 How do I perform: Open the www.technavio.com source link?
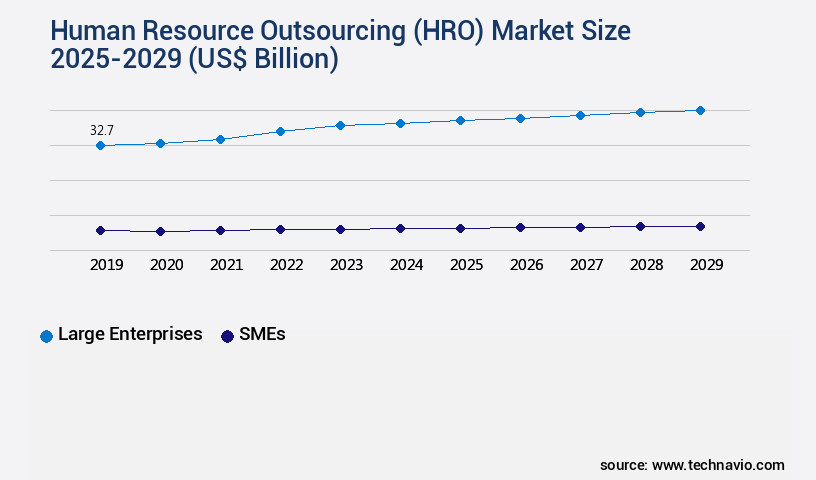pos(718,465)
